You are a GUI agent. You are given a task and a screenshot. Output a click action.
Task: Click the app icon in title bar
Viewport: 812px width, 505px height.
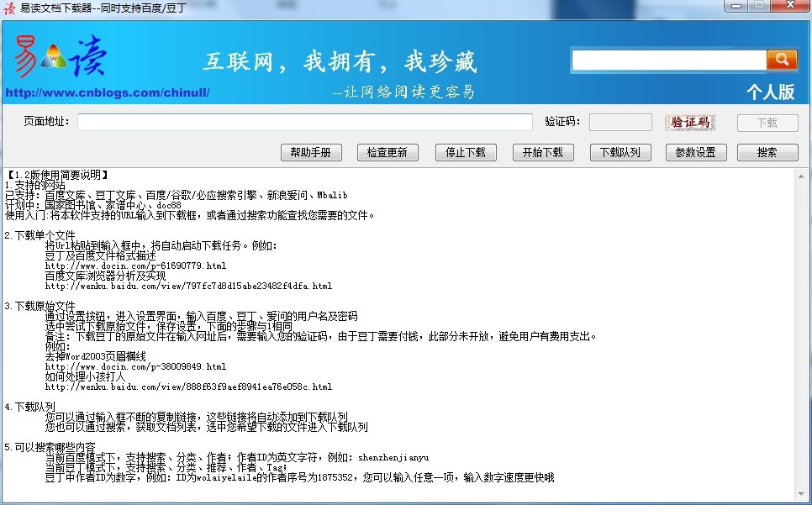[x=9, y=8]
